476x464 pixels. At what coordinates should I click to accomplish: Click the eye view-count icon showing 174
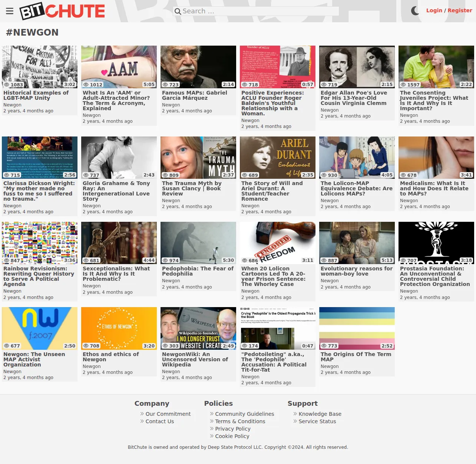point(245,346)
